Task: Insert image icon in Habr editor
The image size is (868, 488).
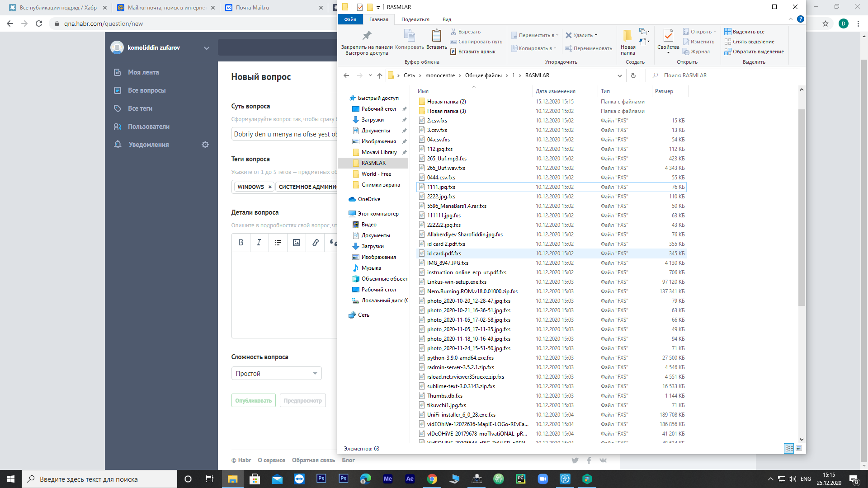Action: [x=297, y=243]
